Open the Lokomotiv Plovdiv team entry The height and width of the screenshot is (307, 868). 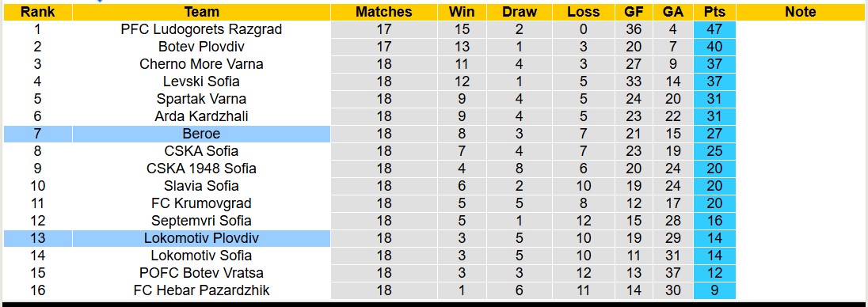click(x=201, y=238)
